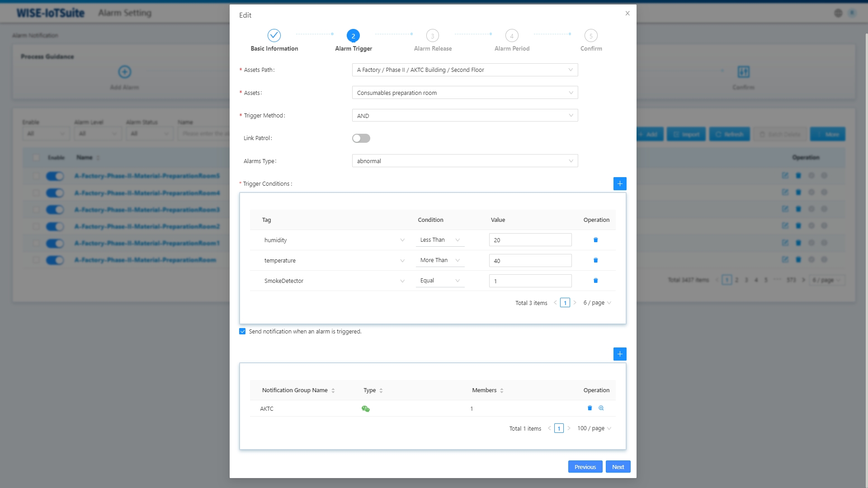Delete the SmokeDetector trigger condition
This screenshot has height=488, width=868.
click(595, 281)
